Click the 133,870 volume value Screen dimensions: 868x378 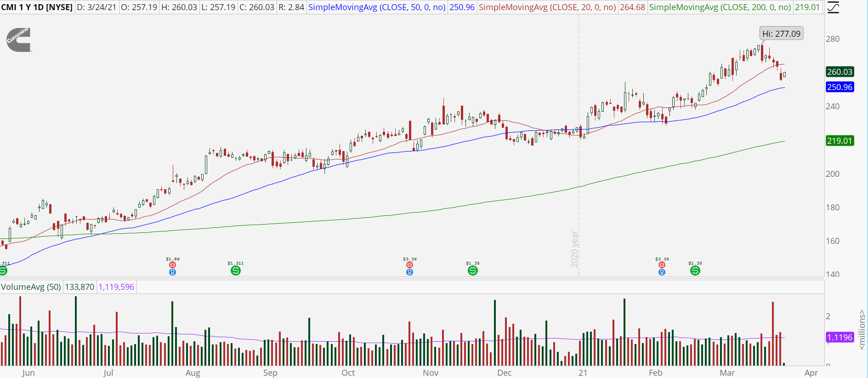(79, 287)
